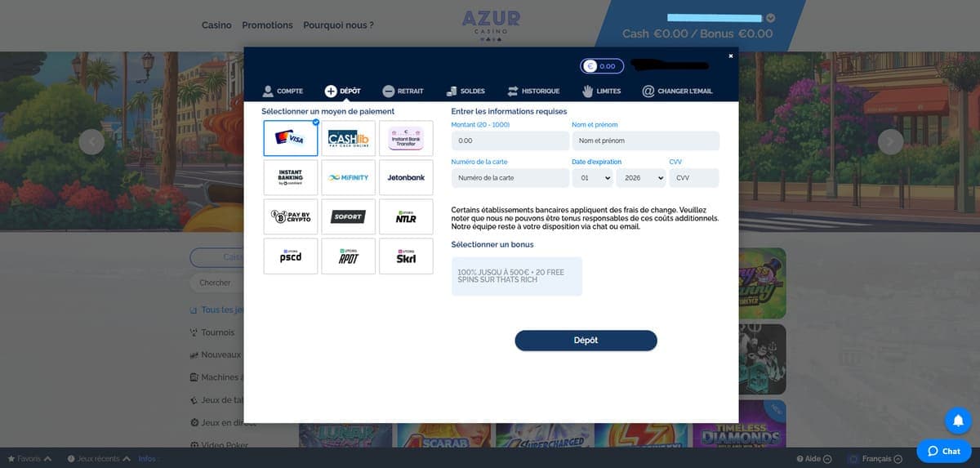The width and height of the screenshot is (980, 468).
Task: Select Nouveaux games category
Action: coord(216,354)
